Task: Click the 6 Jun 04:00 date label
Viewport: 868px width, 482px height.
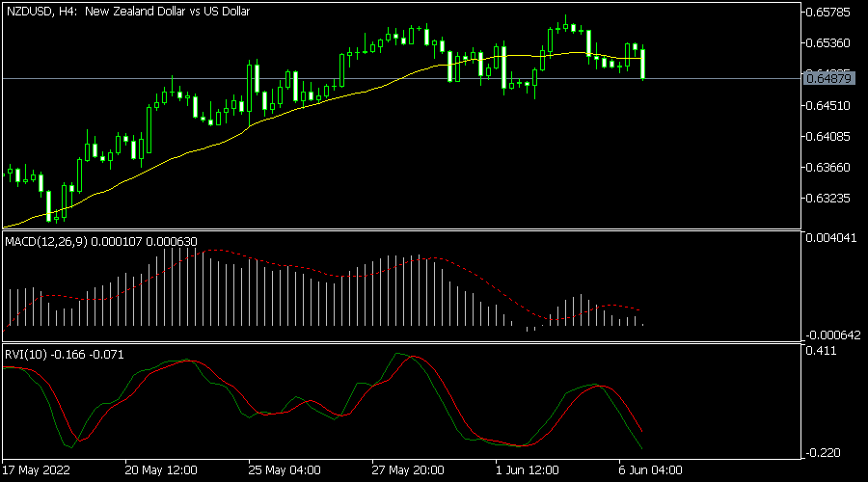Action: coord(651,470)
